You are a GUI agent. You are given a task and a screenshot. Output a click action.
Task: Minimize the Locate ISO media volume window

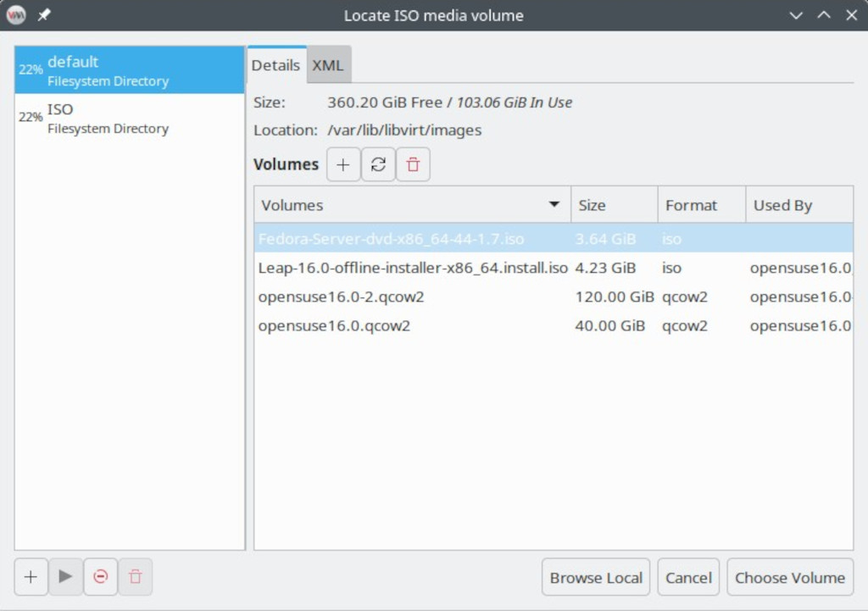click(796, 15)
